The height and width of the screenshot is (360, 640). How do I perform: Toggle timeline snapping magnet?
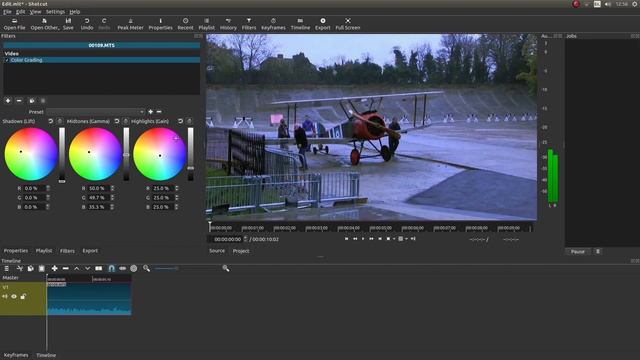click(111, 268)
